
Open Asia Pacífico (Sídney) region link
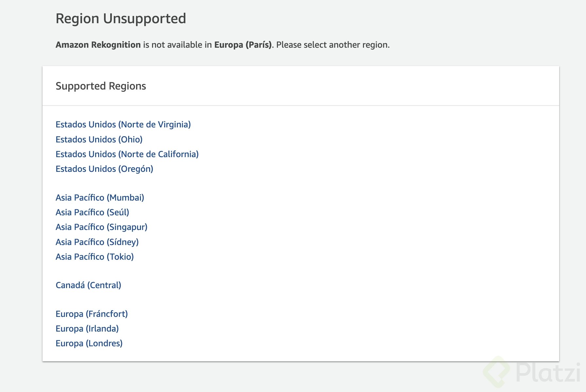(x=97, y=242)
